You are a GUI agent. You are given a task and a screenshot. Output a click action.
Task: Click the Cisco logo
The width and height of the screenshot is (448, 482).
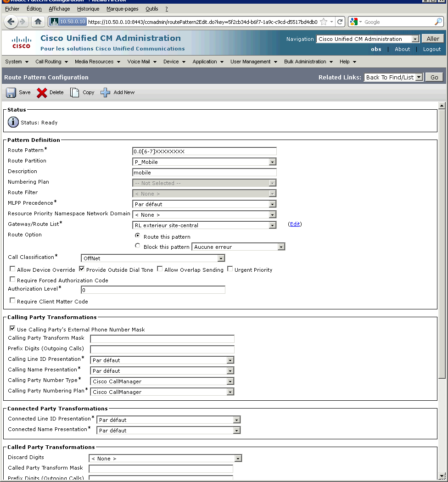[21, 43]
